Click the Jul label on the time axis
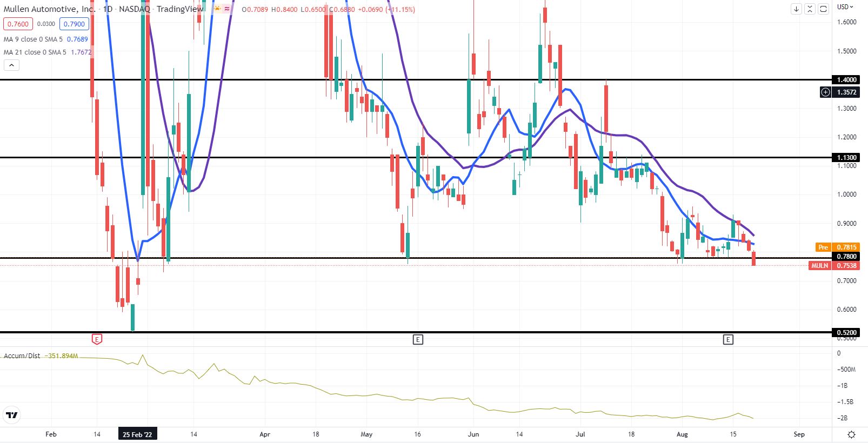This screenshot has width=868, height=443. coord(580,434)
